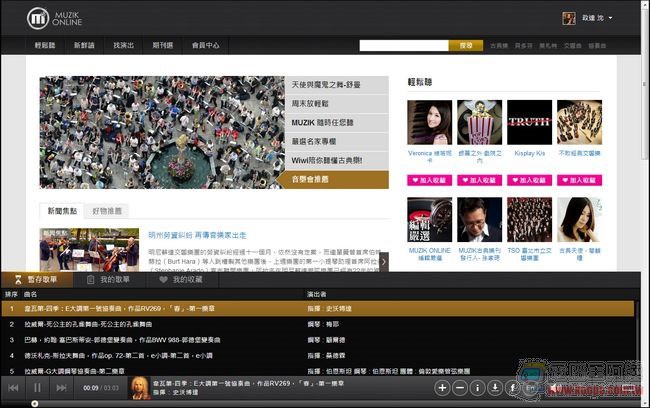Switch to the 我的收藏 playlist tab
Viewport: 650px width, 408px height.
coord(183,280)
